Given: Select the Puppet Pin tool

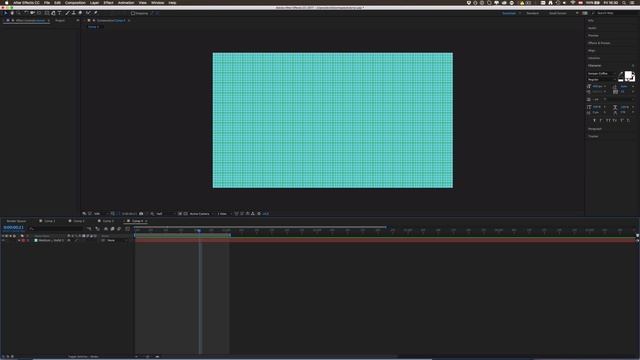Looking at the screenshot, I should pos(96,13).
